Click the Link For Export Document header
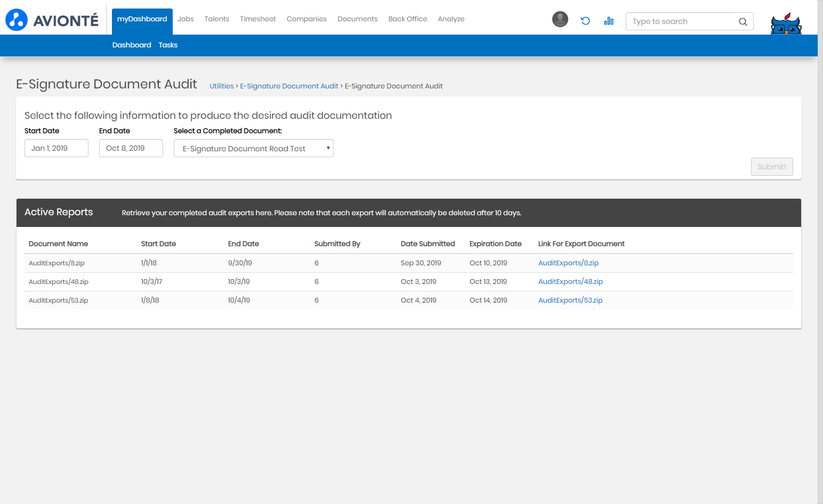The width and height of the screenshot is (823, 504). pyautogui.click(x=582, y=243)
